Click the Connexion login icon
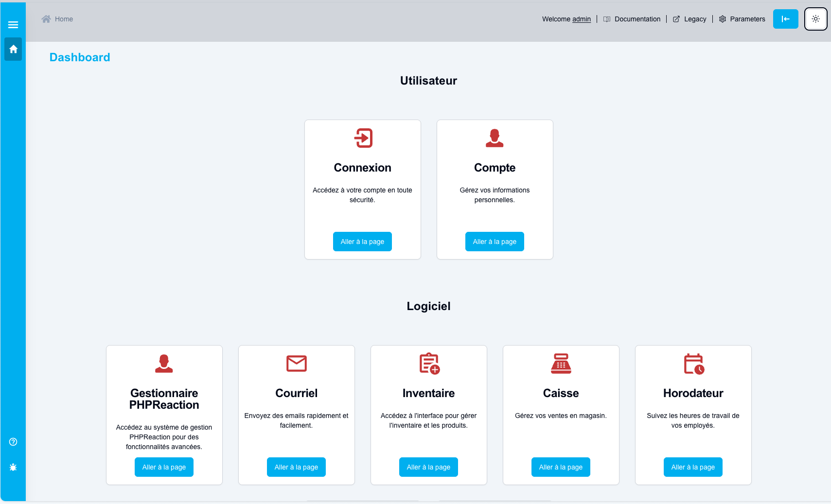 (x=363, y=138)
